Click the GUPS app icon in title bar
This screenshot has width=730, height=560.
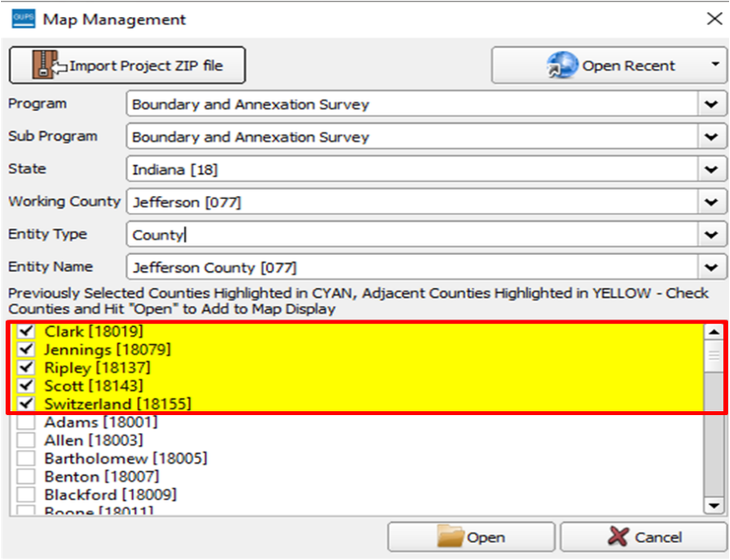[x=24, y=19]
